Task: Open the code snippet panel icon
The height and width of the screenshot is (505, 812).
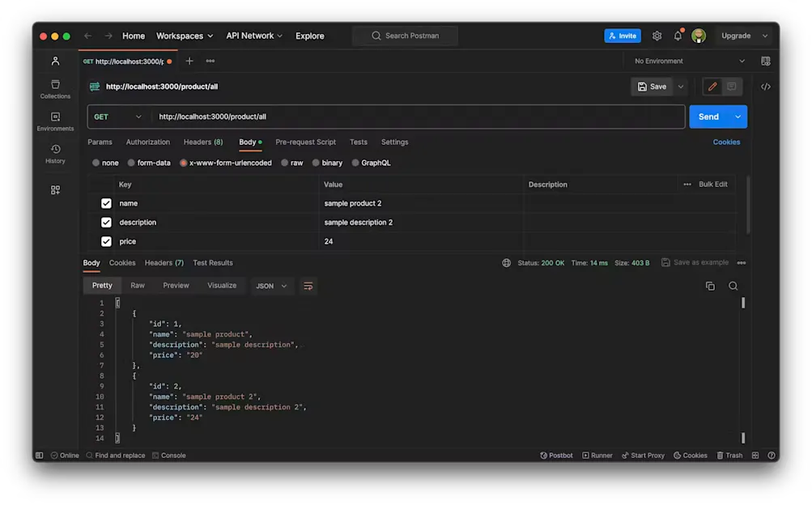Action: click(765, 87)
